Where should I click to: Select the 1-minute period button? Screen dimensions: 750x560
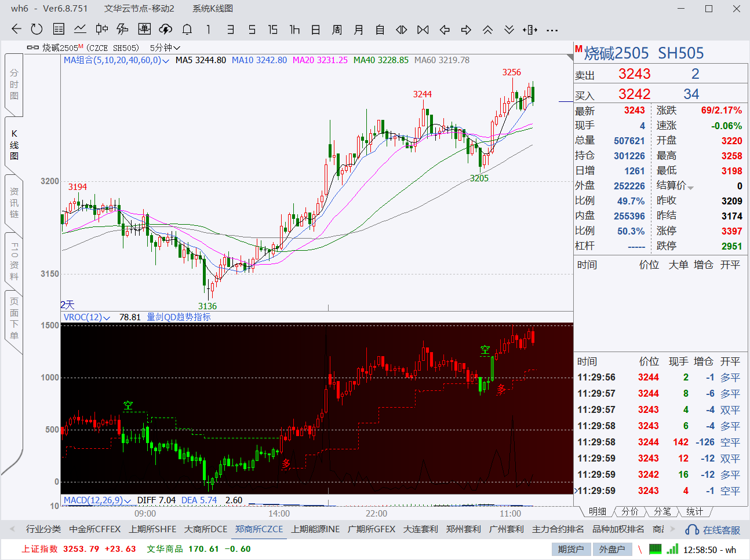click(x=208, y=29)
